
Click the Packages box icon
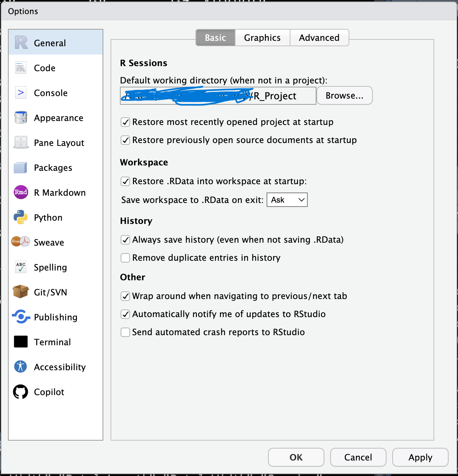[x=21, y=168]
